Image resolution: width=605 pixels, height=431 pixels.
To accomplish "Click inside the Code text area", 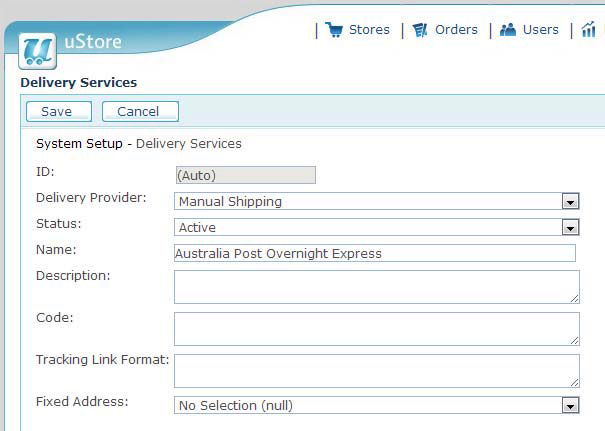I will (x=377, y=329).
